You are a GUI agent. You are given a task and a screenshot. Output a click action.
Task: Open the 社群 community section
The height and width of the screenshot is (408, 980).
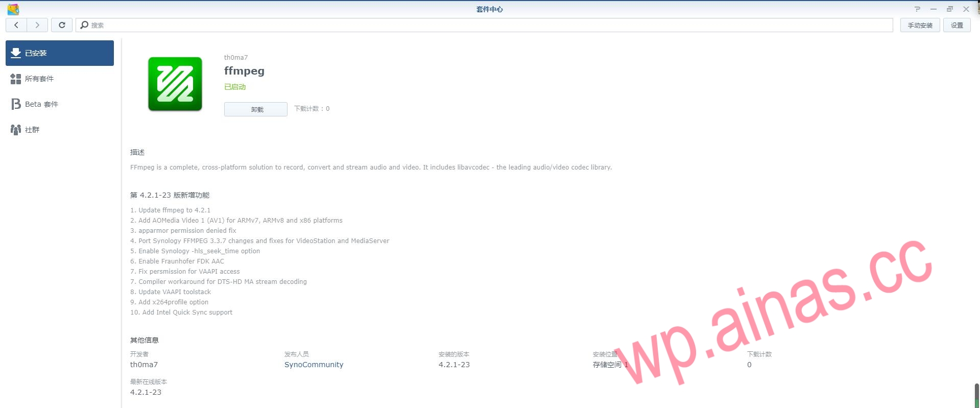(60, 130)
